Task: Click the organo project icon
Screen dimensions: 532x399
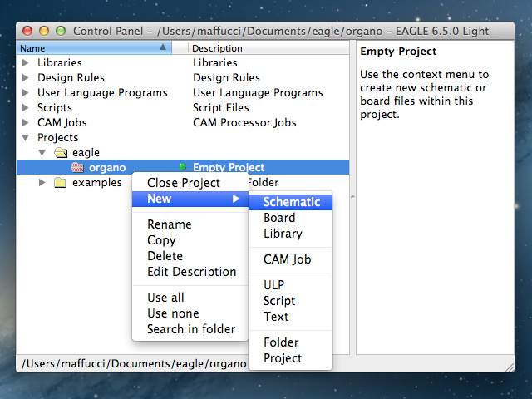Action: pos(77,168)
